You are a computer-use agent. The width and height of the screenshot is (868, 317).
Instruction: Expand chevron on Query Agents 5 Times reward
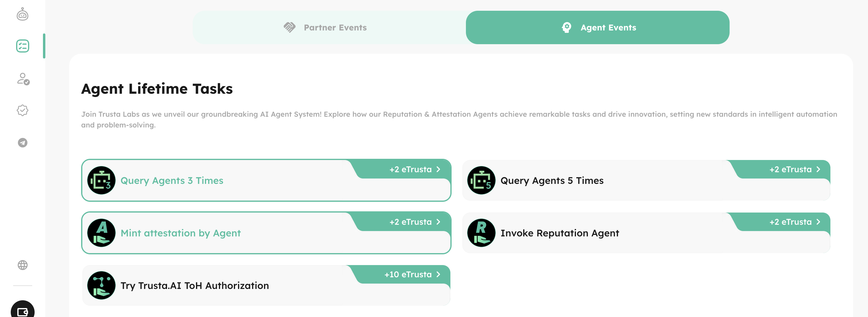click(818, 169)
